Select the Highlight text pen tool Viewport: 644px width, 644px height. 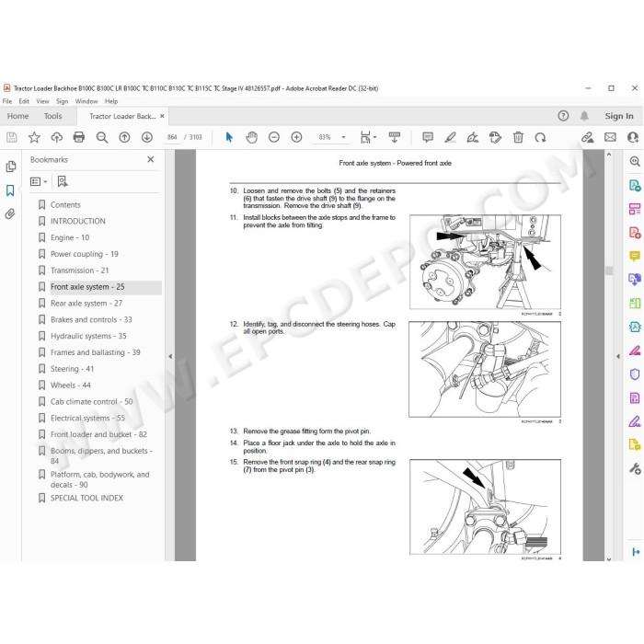451,137
